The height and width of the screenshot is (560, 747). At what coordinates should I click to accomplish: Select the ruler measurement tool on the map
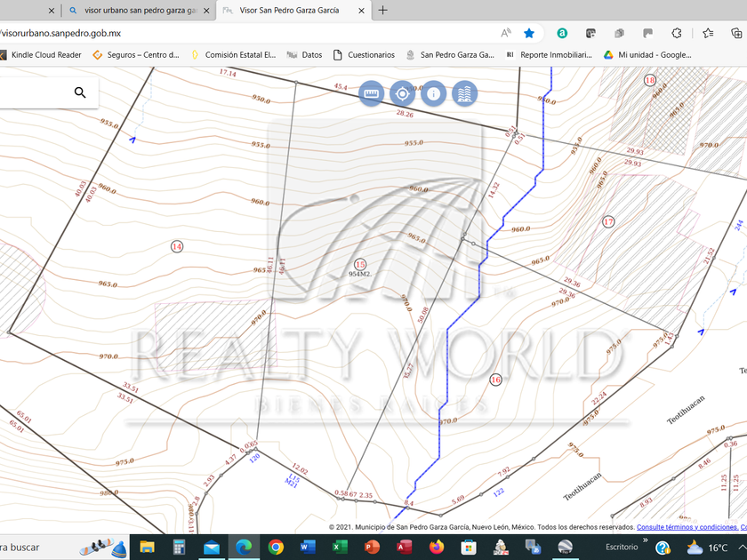(x=371, y=93)
